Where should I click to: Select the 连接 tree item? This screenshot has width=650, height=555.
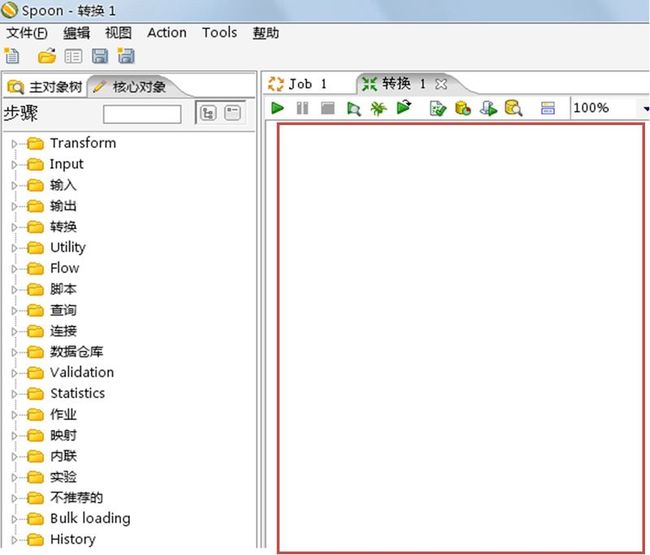point(63,331)
